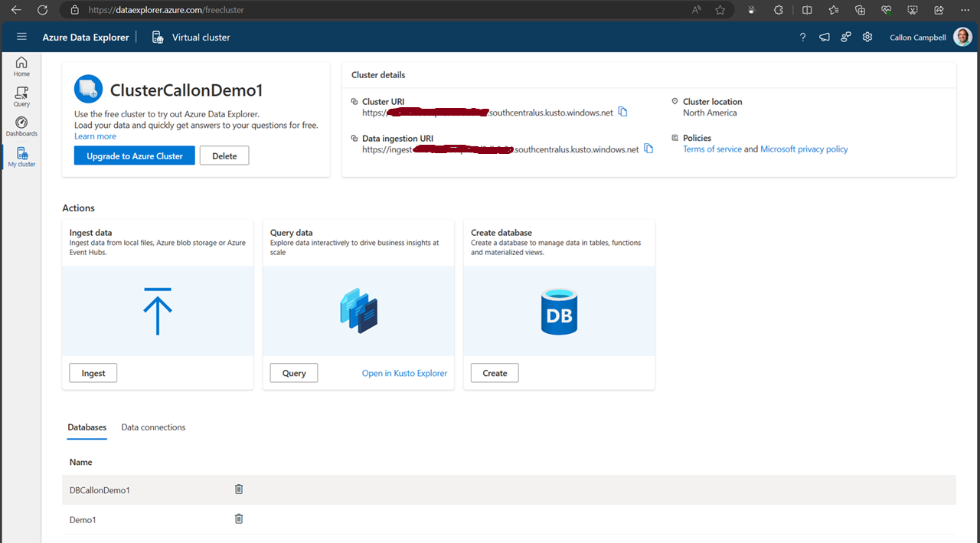Go to Home in sidebar
Image resolution: width=980 pixels, height=543 pixels.
21,67
